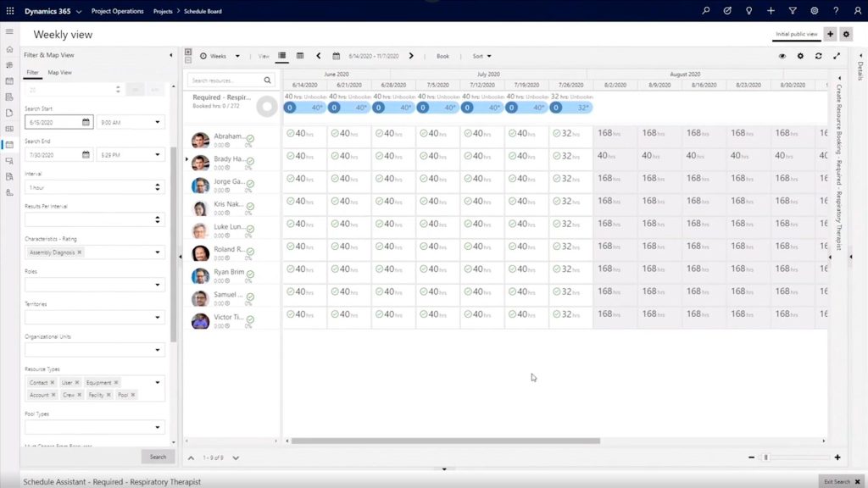
Task: Open the Search Start time dropdown
Action: point(158,122)
